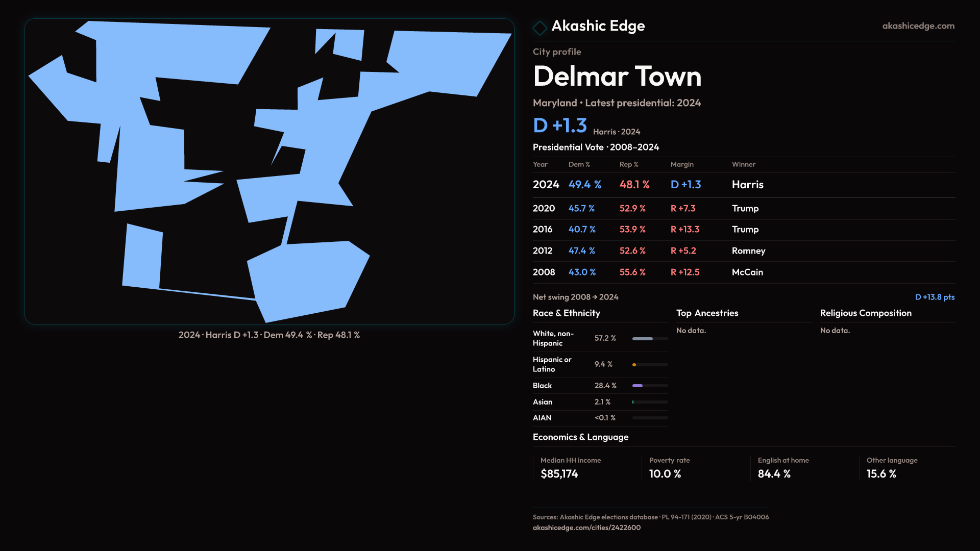Image resolution: width=980 pixels, height=551 pixels.
Task: Click the Akashic Edge diamond logo icon
Action: (x=540, y=28)
